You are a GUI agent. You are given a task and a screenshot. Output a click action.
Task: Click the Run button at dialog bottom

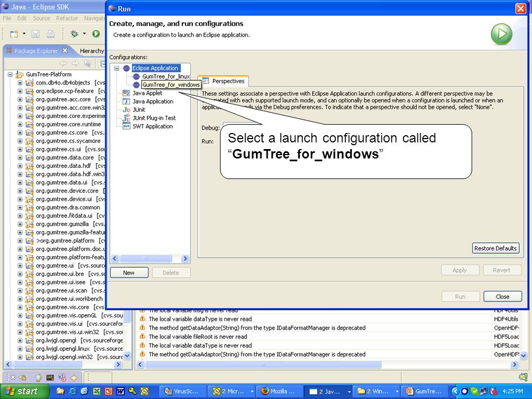(461, 296)
